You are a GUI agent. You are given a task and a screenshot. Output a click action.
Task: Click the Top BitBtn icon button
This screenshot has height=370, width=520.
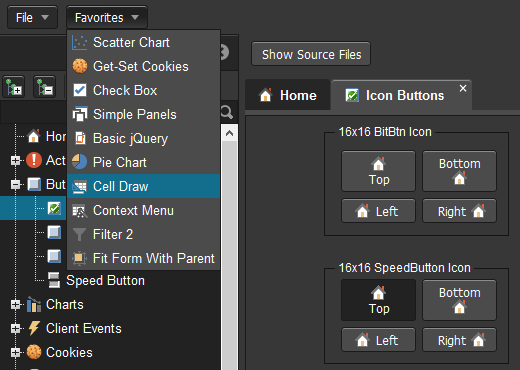[x=378, y=171]
